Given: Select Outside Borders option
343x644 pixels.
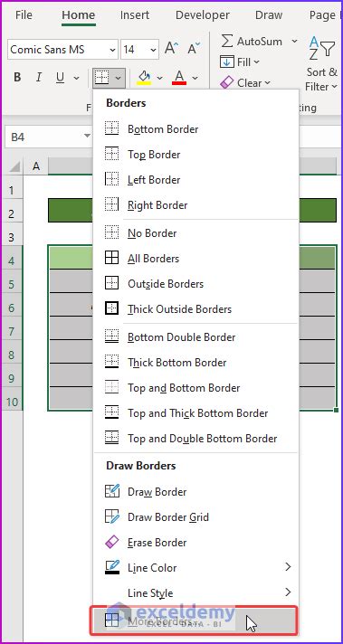Looking at the screenshot, I should (195, 284).
